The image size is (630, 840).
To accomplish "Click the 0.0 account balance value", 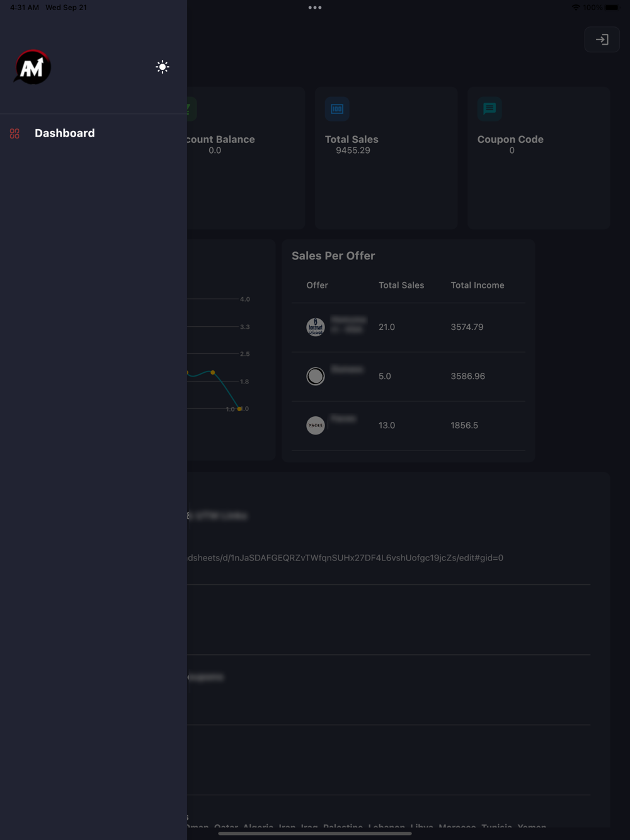I will click(x=215, y=150).
